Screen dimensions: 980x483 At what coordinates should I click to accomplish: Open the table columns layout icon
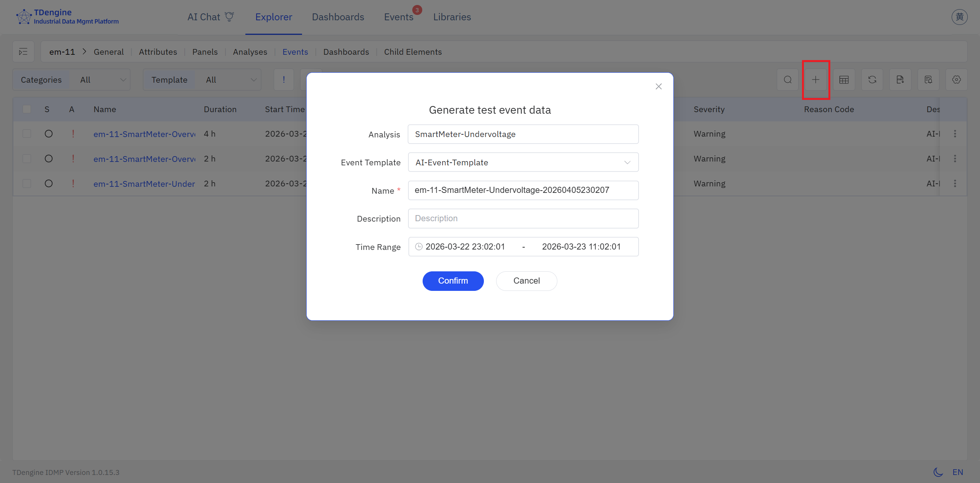tap(844, 80)
